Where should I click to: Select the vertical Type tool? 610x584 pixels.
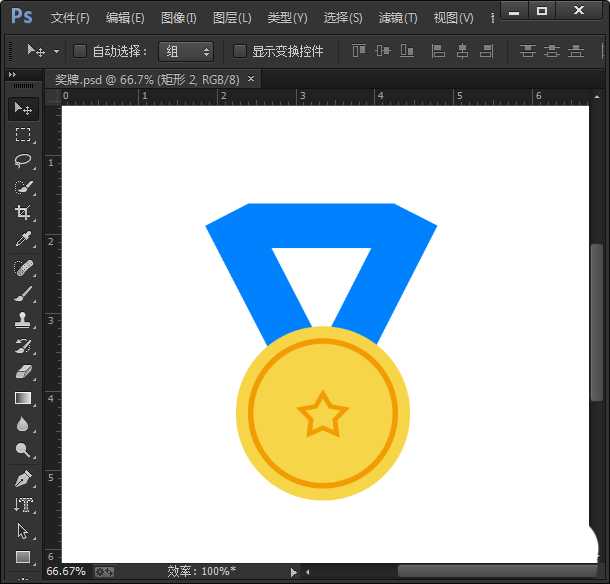23,505
